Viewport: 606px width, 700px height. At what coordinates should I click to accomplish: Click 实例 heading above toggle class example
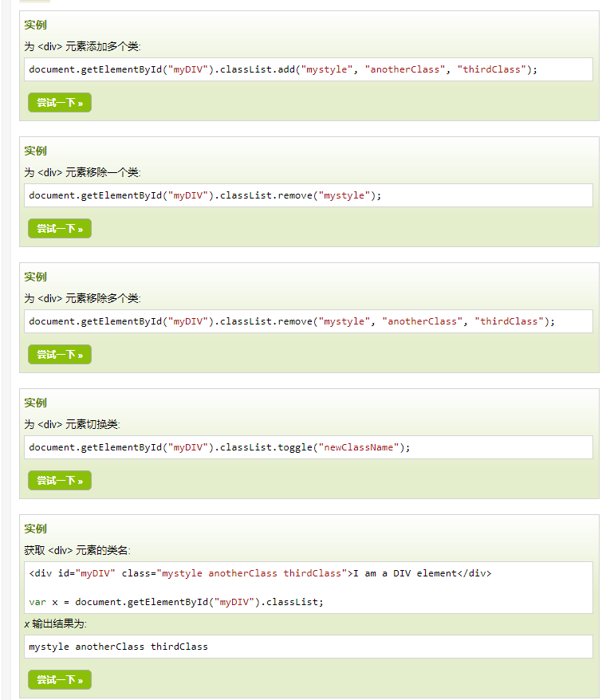coord(35,403)
